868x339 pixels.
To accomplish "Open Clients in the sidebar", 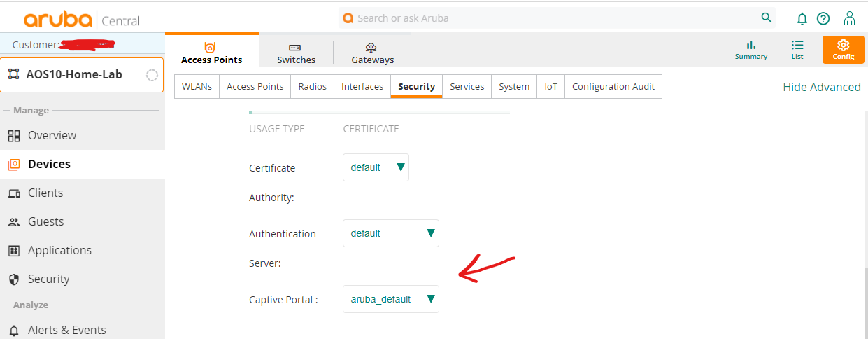I will (x=45, y=193).
